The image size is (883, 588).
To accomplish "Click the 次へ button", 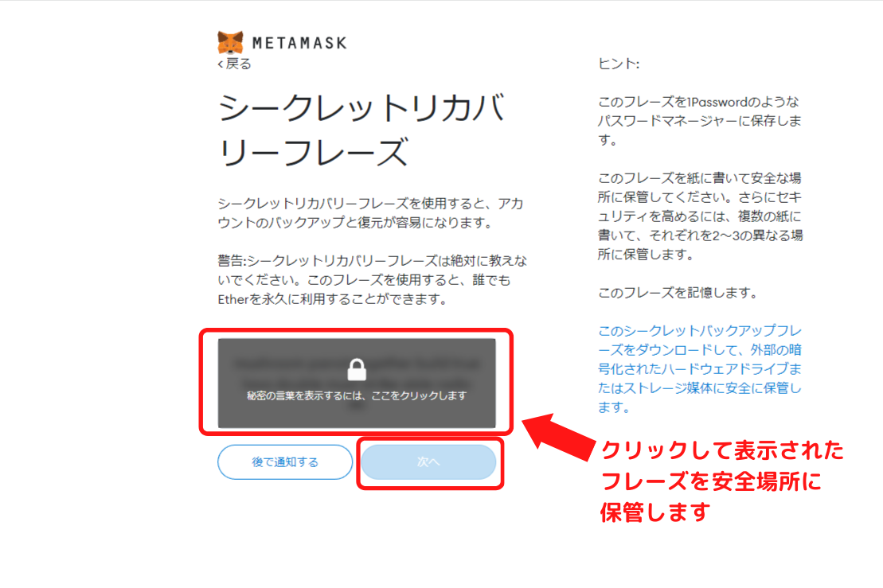I will point(428,462).
